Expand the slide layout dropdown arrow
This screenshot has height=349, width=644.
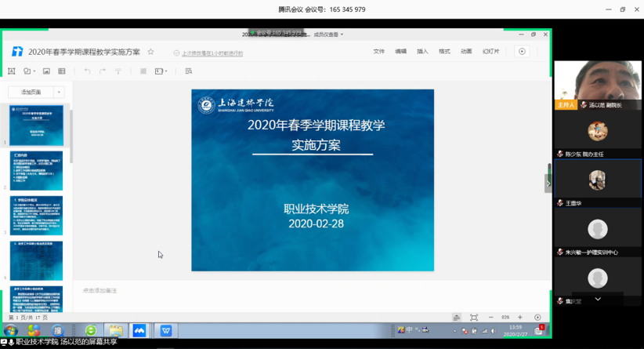tap(166, 71)
